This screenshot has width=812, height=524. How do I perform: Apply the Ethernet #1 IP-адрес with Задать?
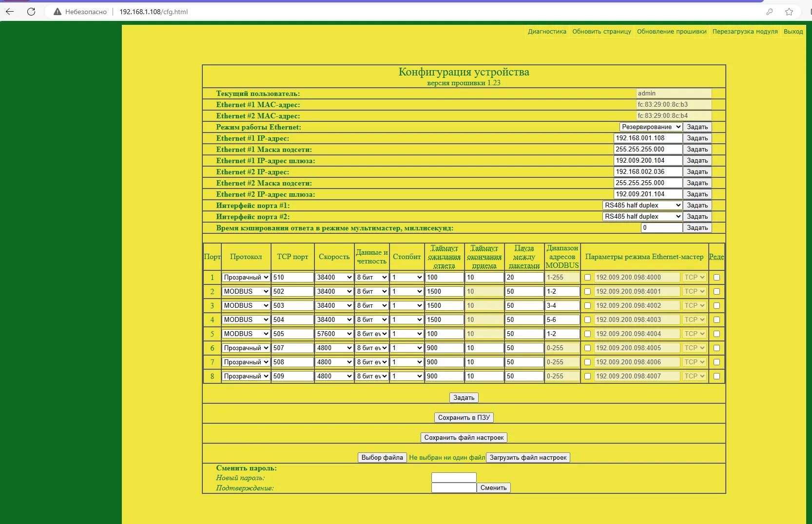tap(697, 138)
